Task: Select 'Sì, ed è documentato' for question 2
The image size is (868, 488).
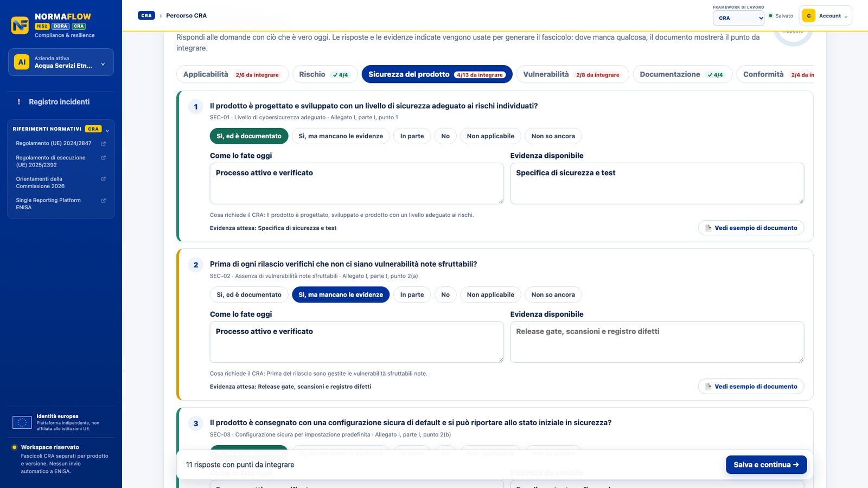Action: click(x=249, y=294)
